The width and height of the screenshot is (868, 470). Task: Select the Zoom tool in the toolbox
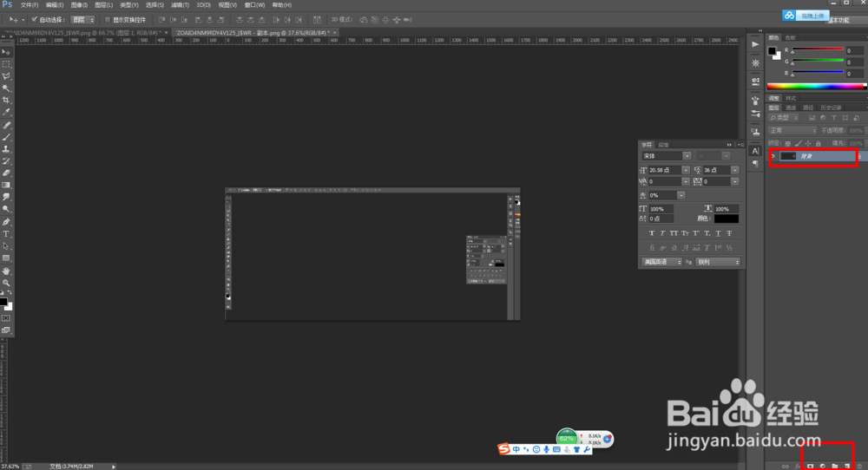(6, 283)
